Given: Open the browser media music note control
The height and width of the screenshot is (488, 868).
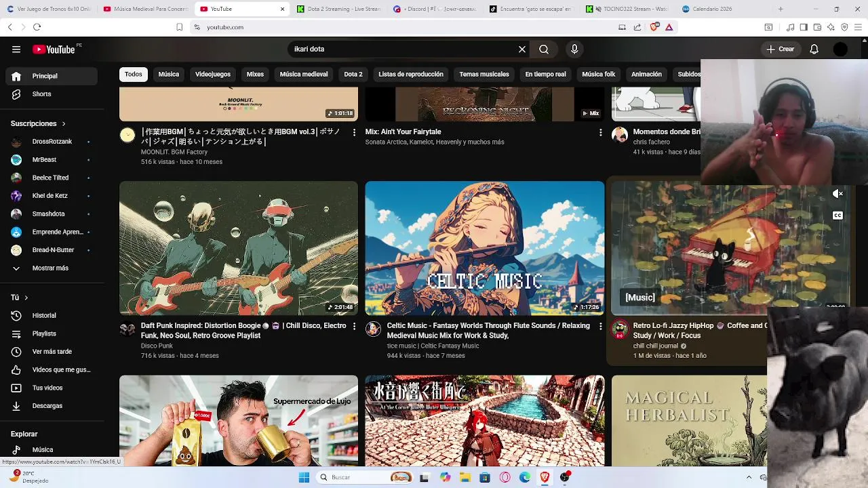Looking at the screenshot, I should coord(790,27).
